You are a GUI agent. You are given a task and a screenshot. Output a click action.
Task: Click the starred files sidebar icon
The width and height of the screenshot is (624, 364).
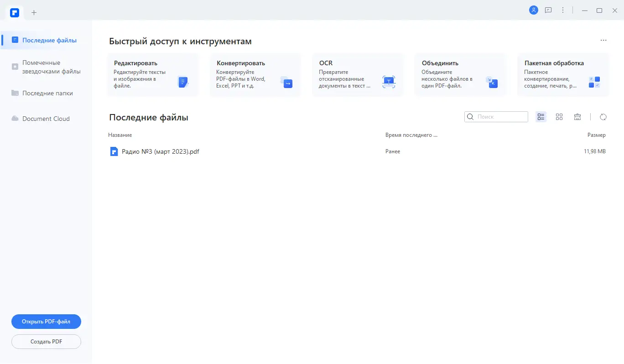click(x=15, y=67)
